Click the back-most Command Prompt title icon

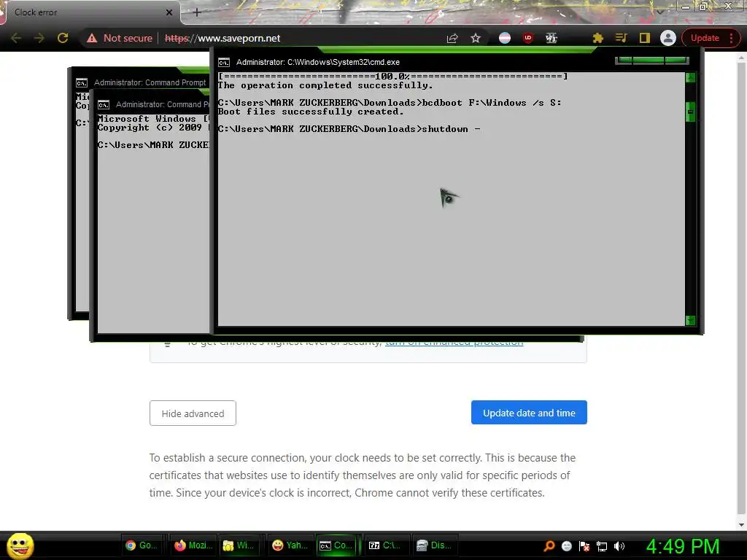[82, 83]
